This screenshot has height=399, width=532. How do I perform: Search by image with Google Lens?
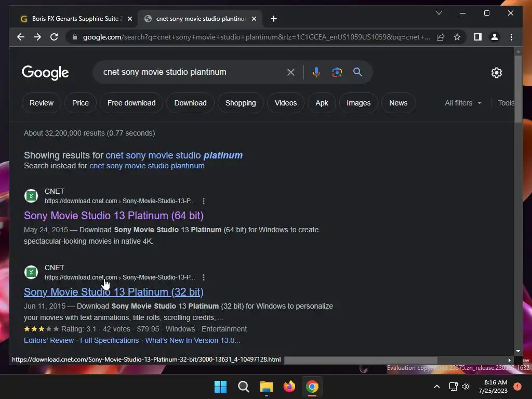[337, 72]
